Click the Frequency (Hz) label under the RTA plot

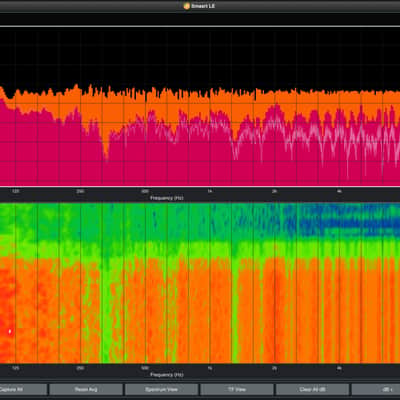coord(167,198)
